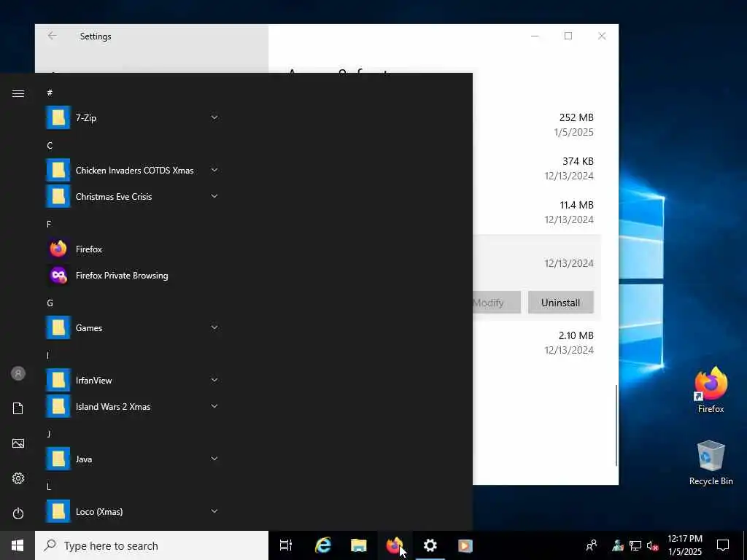Launch Firefox Private Browsing from Start menu
Screen dimensions: 747x560
coord(132,275)
